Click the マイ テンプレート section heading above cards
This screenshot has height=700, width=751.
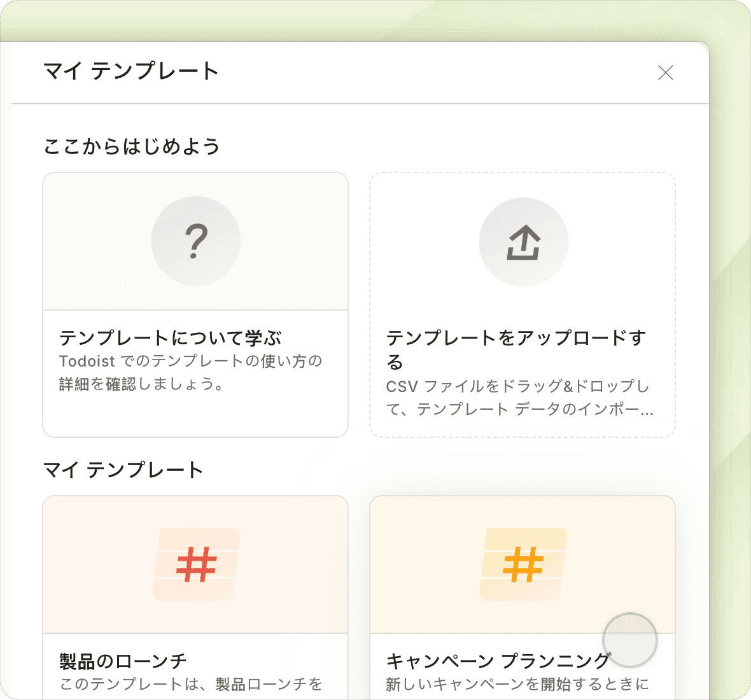(123, 470)
